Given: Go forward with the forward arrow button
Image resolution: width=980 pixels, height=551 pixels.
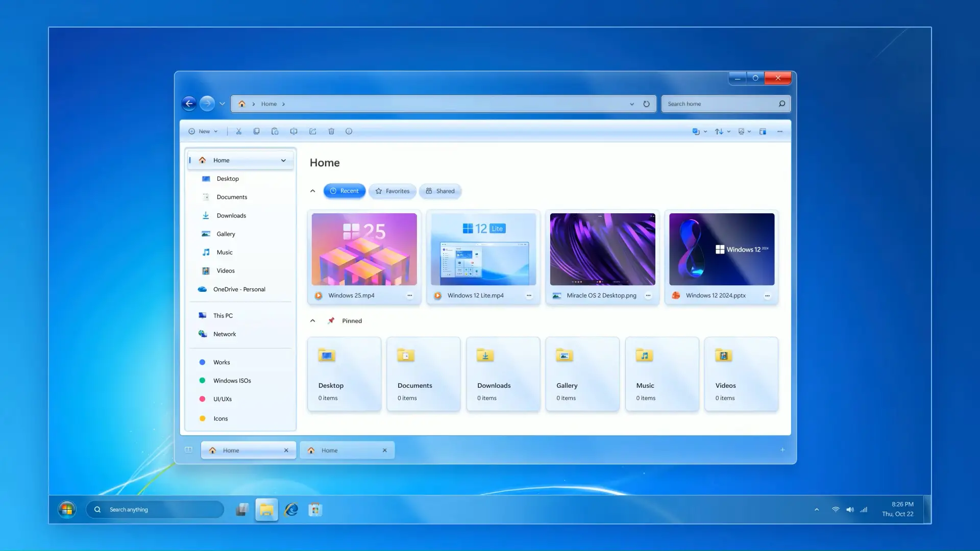Looking at the screenshot, I should [207, 104].
